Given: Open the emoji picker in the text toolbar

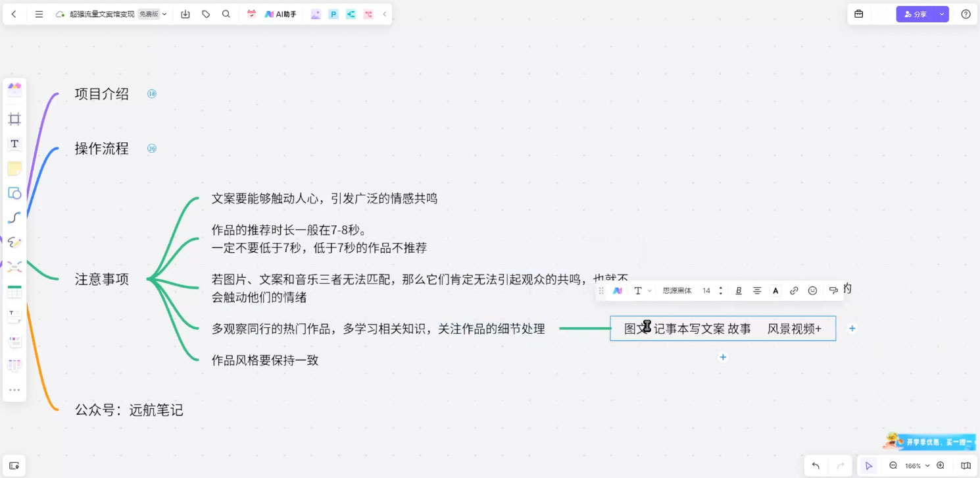Looking at the screenshot, I should (812, 290).
